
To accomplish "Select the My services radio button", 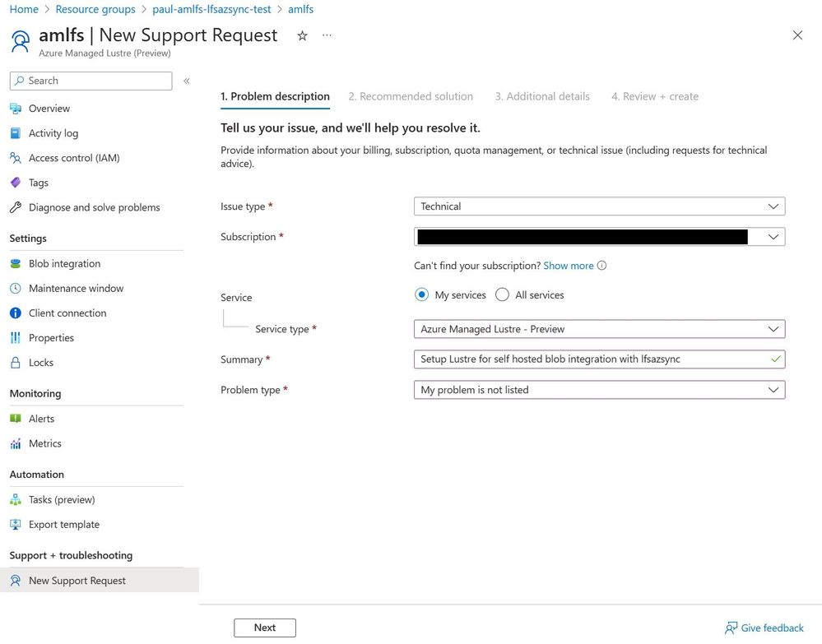I will 421,294.
